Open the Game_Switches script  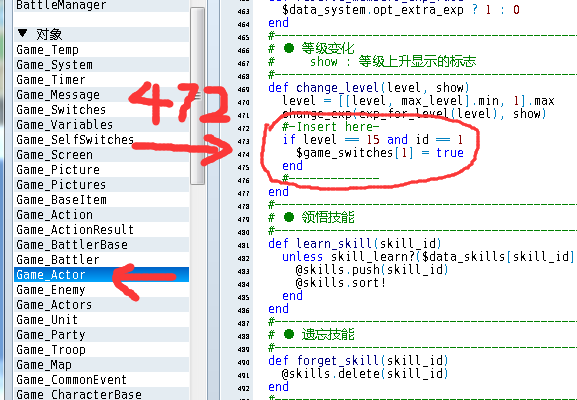click(x=101, y=110)
